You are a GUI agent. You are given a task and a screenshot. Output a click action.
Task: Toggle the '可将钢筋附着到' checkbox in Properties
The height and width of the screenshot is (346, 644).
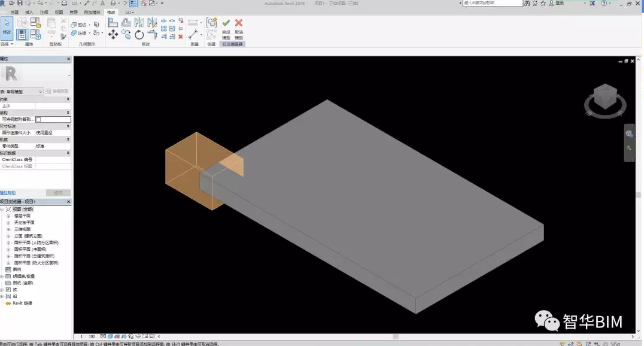tap(39, 119)
